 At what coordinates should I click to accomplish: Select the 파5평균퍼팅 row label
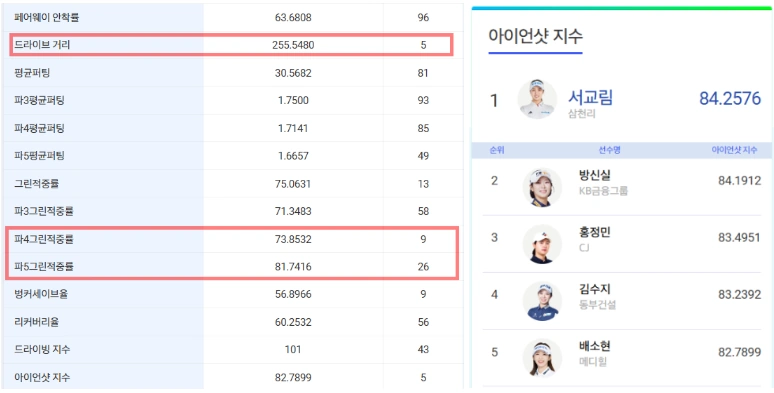(39, 156)
